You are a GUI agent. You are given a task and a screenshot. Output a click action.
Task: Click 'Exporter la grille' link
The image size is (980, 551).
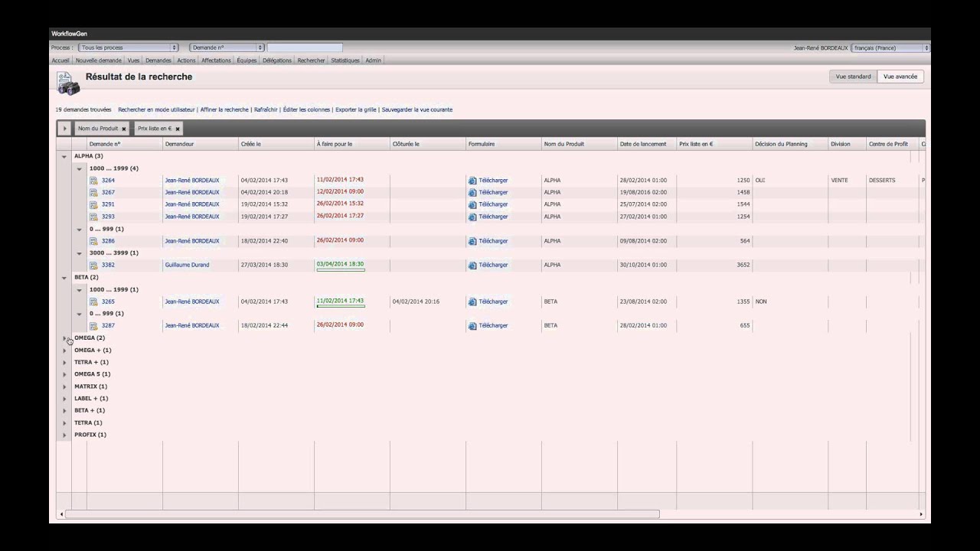pos(356,109)
